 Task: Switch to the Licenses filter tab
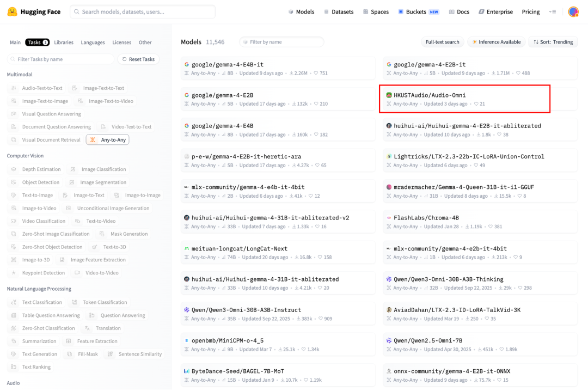(122, 42)
